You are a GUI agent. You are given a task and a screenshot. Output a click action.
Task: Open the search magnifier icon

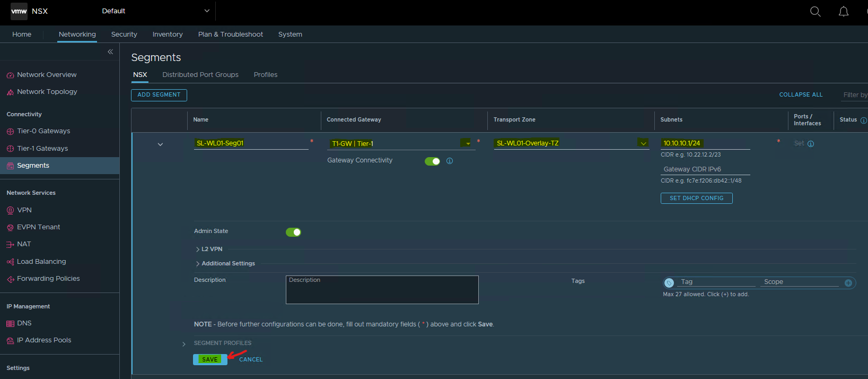pos(816,11)
